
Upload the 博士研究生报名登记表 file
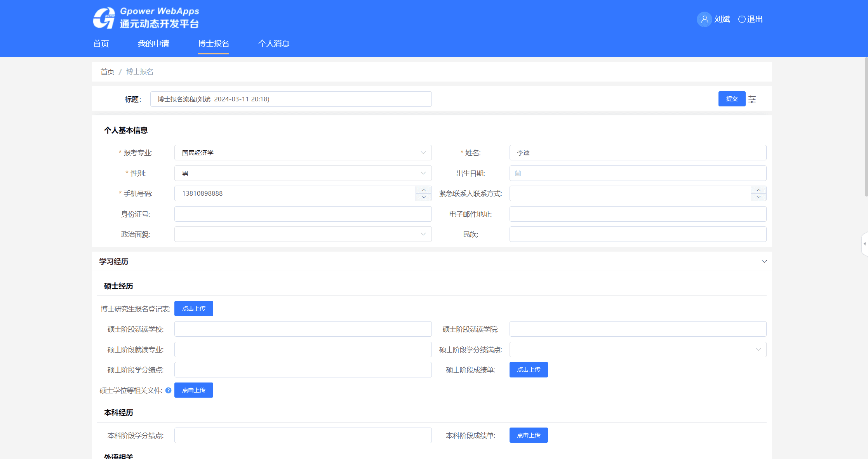193,309
